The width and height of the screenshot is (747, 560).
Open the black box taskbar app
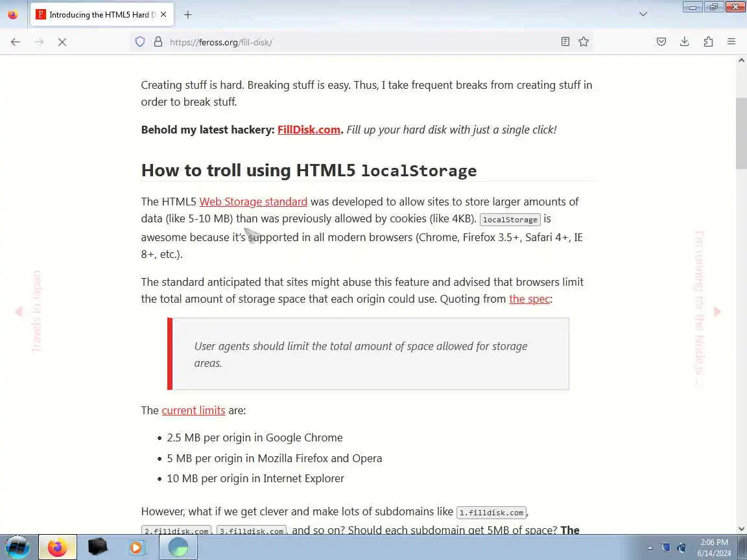(x=98, y=547)
